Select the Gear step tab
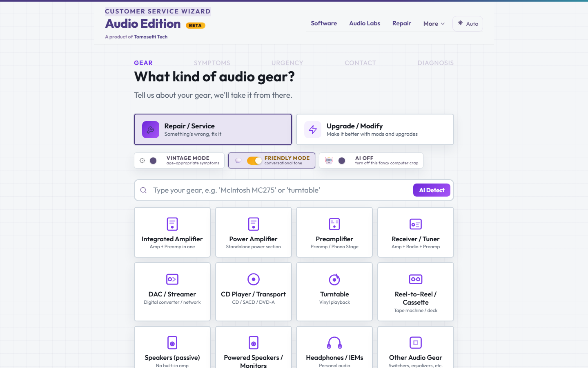The height and width of the screenshot is (368, 588). tap(143, 63)
